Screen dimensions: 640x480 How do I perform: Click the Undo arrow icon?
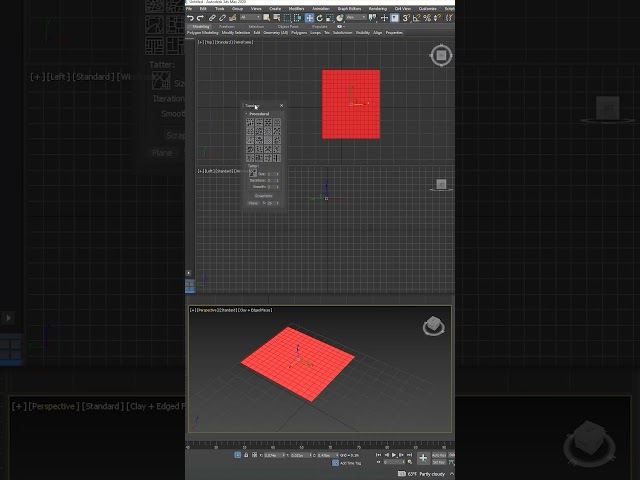tap(190, 18)
